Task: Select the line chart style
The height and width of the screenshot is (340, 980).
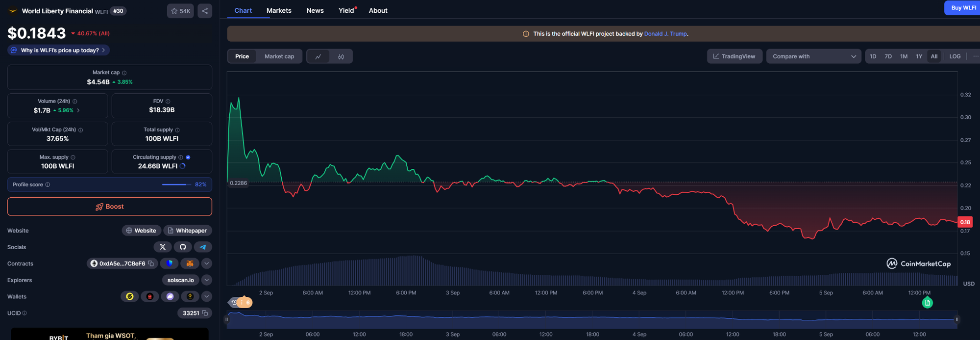Action: [x=318, y=56]
